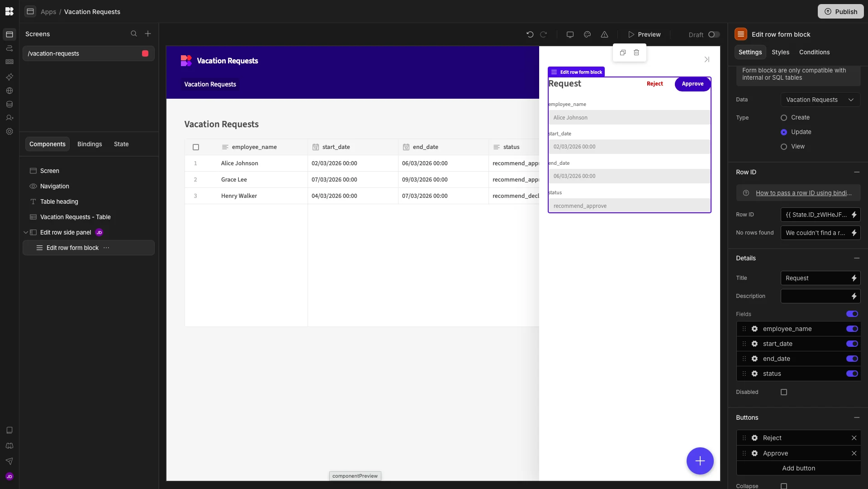
Task: Open the row ID binding help link
Action: pyautogui.click(x=803, y=193)
